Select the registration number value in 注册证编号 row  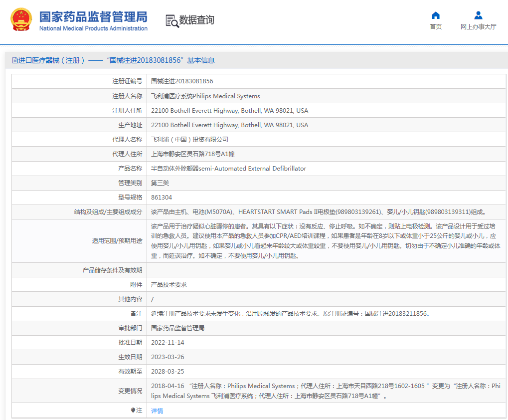pyautogui.click(x=182, y=81)
